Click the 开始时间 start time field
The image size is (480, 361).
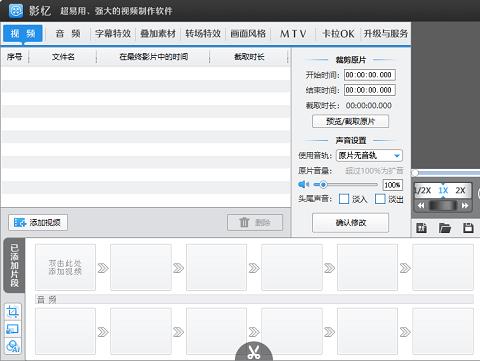click(370, 75)
